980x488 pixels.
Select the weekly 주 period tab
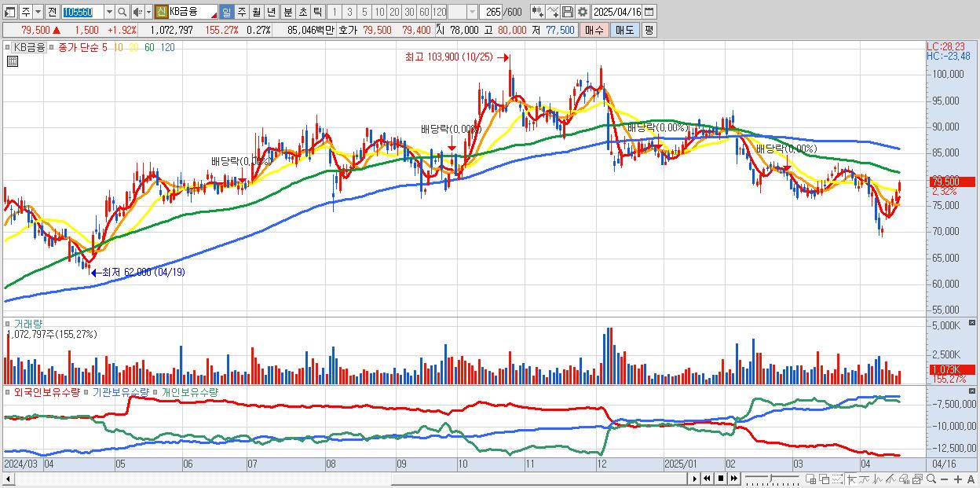pyautogui.click(x=241, y=12)
